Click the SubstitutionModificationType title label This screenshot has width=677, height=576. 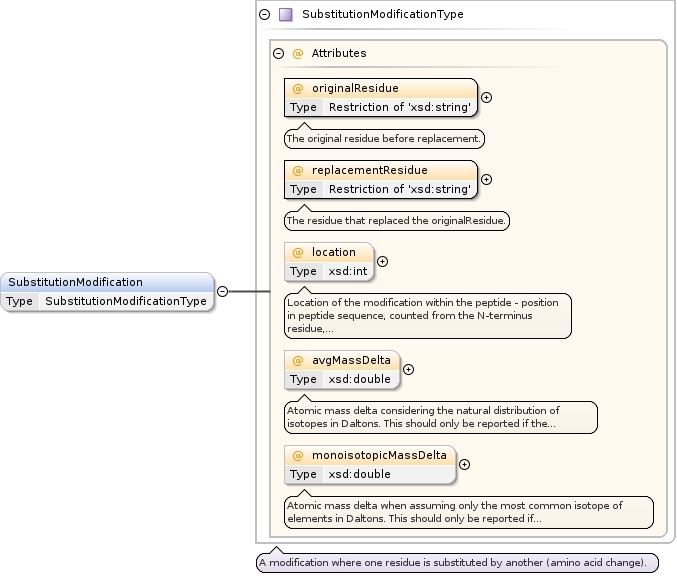[x=382, y=15]
